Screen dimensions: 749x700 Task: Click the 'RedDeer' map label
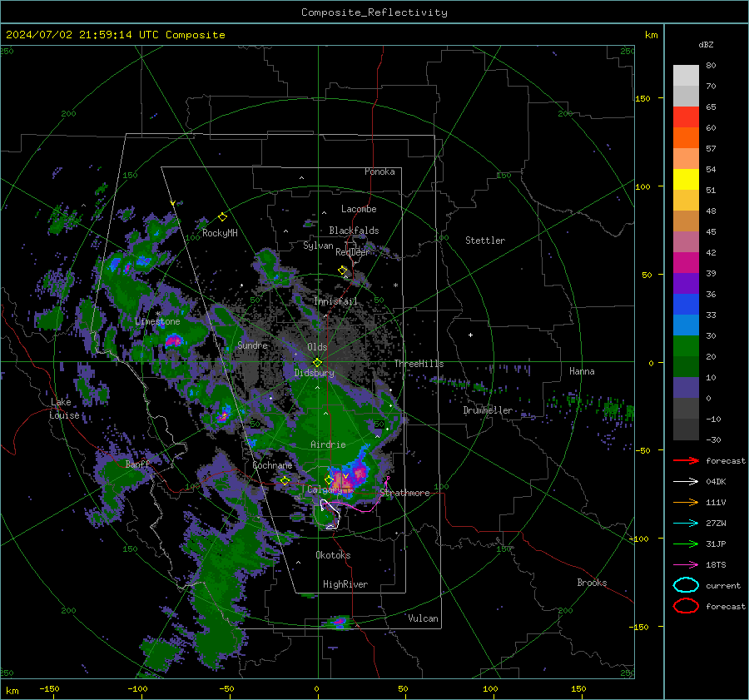point(353,252)
